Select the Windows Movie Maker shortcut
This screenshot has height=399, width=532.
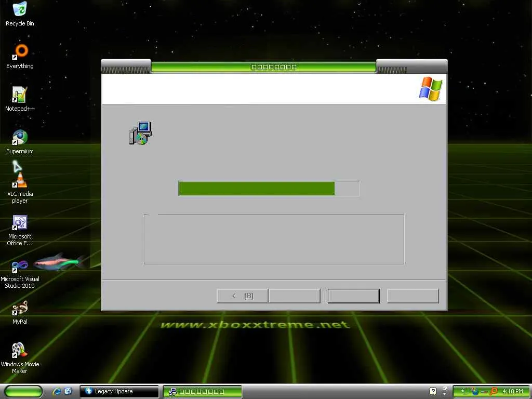[x=20, y=358]
